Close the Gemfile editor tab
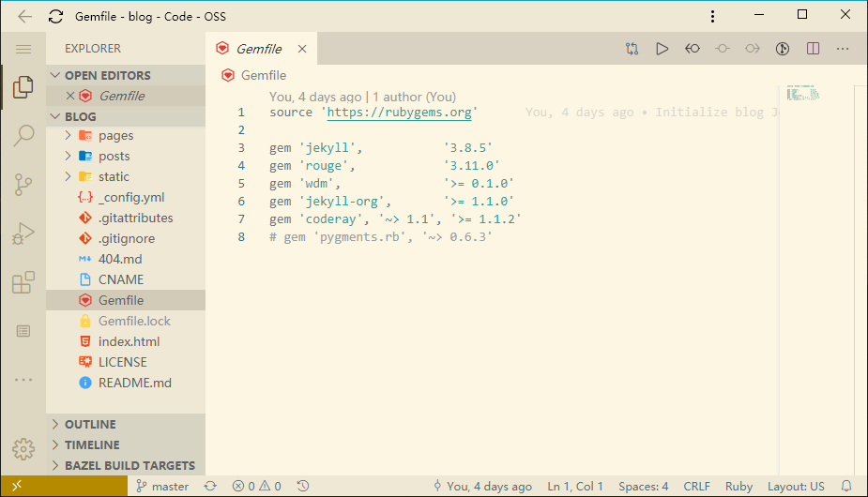The height and width of the screenshot is (497, 868). [x=302, y=49]
